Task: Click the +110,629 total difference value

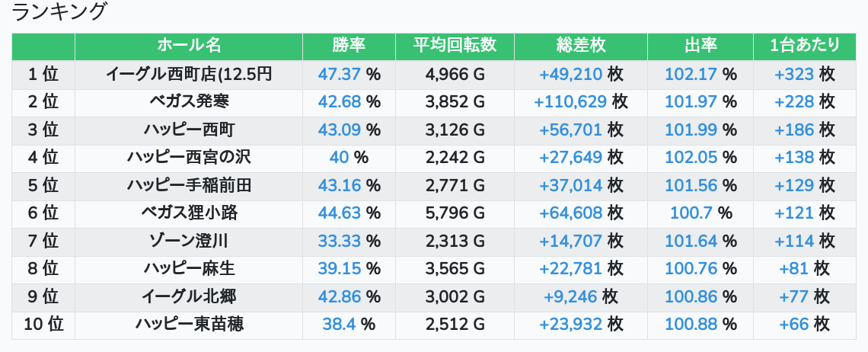Action: [570, 101]
